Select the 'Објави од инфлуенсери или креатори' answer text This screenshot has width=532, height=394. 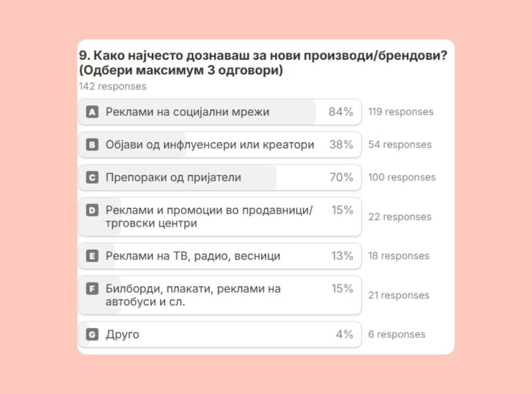(210, 144)
